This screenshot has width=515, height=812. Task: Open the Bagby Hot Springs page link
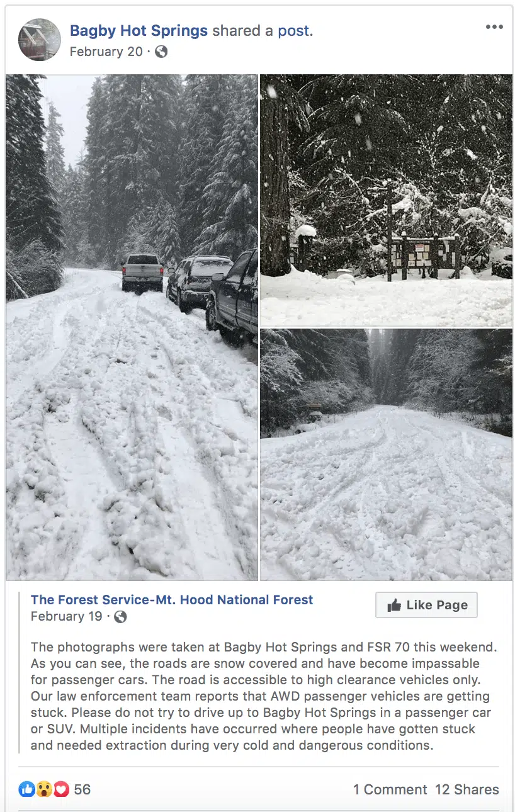(139, 30)
